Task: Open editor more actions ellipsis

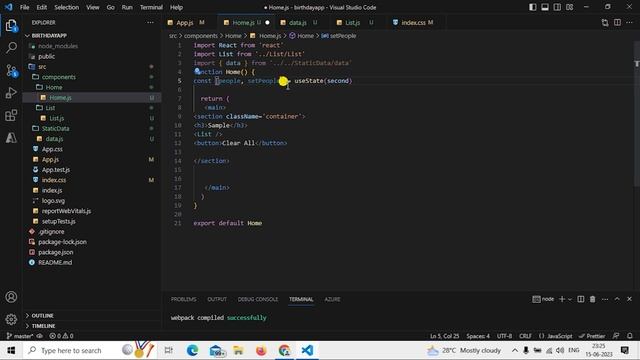Action: tap(629, 22)
